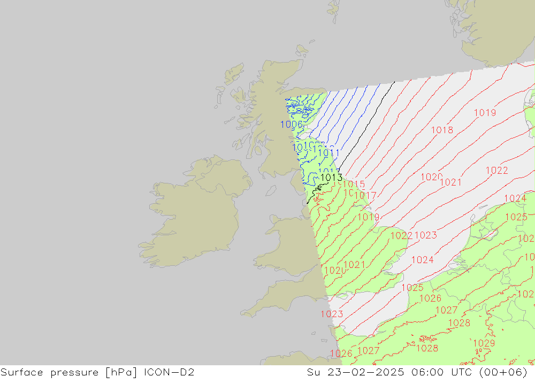
Task: Click the blue 1006 isobar label
Action: click(291, 125)
